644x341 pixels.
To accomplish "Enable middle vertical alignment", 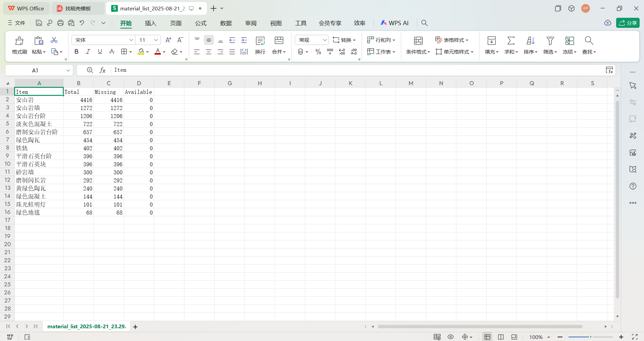I will [209, 40].
